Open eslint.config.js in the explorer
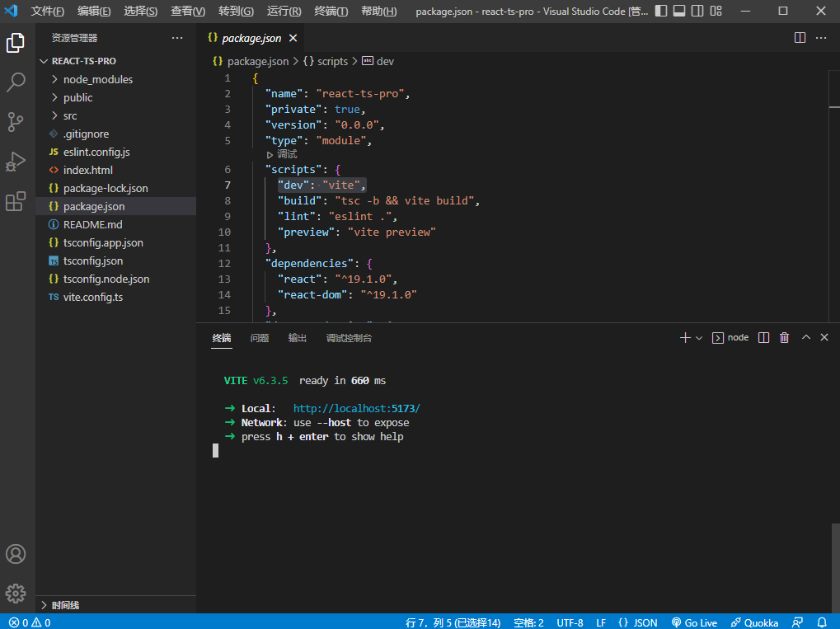The height and width of the screenshot is (629, 840). [115, 153]
